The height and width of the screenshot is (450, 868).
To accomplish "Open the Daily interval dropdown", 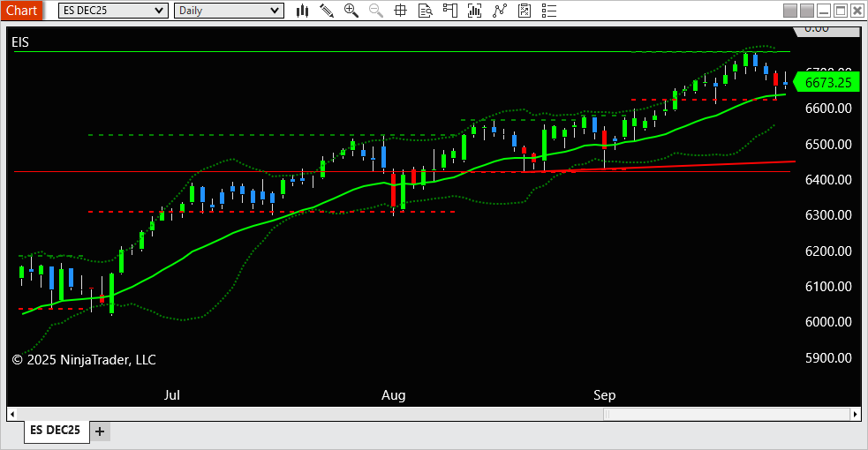I will click(230, 11).
